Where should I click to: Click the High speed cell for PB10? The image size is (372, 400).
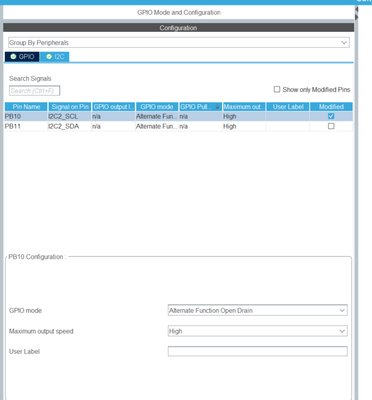tap(244, 116)
